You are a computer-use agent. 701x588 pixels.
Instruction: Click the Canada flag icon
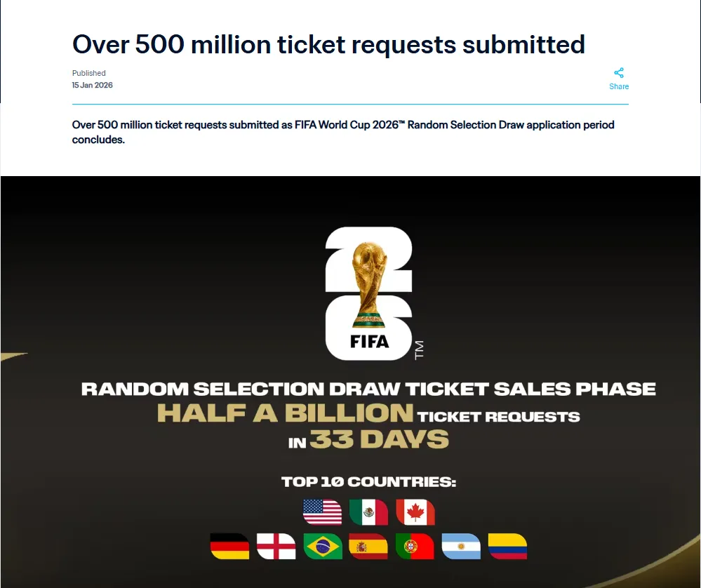(x=415, y=512)
